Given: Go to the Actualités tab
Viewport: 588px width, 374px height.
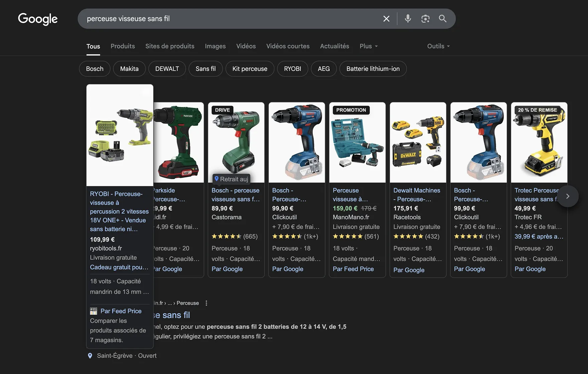Looking at the screenshot, I should pyautogui.click(x=334, y=46).
